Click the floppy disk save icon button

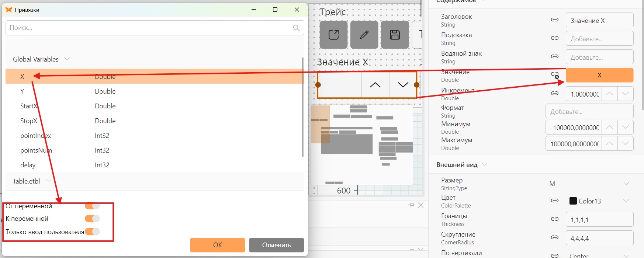(x=395, y=35)
